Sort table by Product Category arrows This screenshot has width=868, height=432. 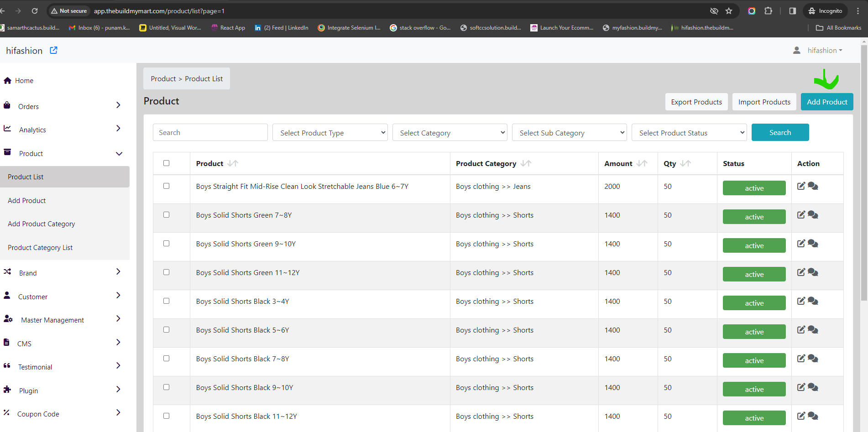click(x=526, y=163)
